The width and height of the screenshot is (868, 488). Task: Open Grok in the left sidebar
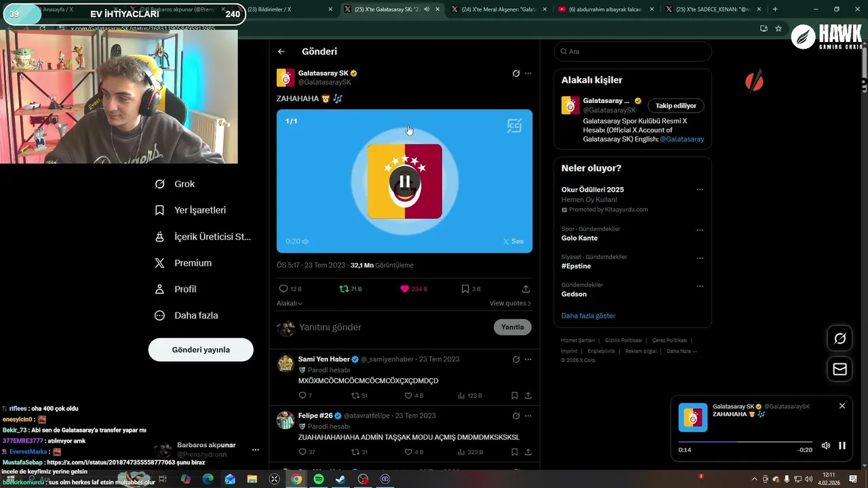[x=175, y=184]
